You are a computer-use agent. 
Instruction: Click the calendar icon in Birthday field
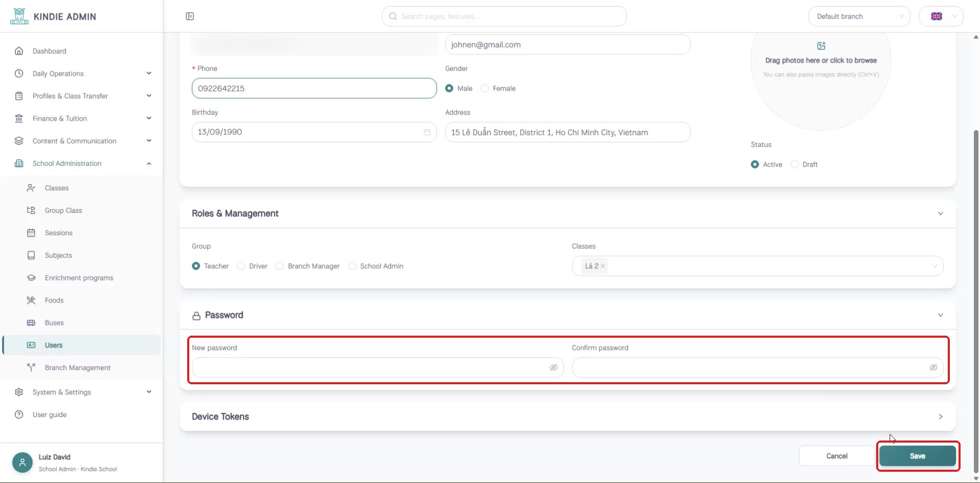(x=427, y=132)
